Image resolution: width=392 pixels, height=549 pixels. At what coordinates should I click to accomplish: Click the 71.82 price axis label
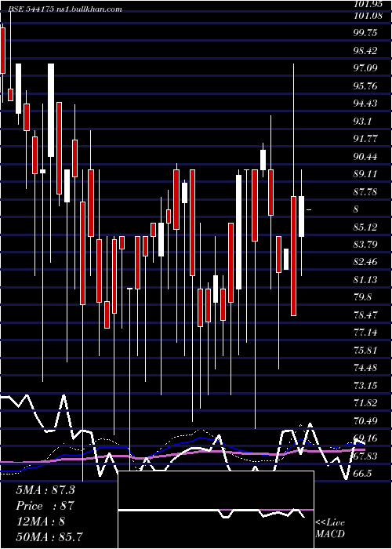[x=366, y=403]
